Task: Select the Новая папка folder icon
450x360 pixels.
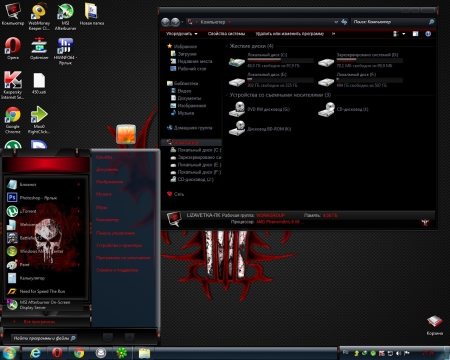Action: click(91, 14)
